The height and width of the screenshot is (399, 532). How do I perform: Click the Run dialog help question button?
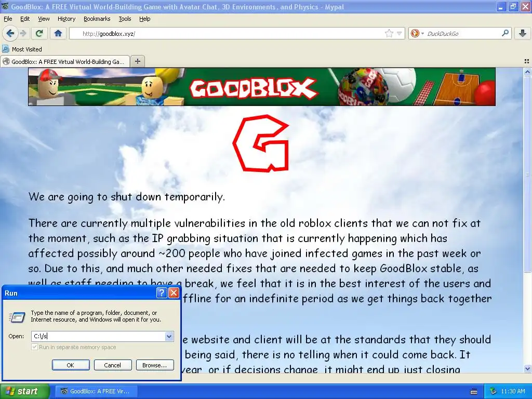click(162, 293)
